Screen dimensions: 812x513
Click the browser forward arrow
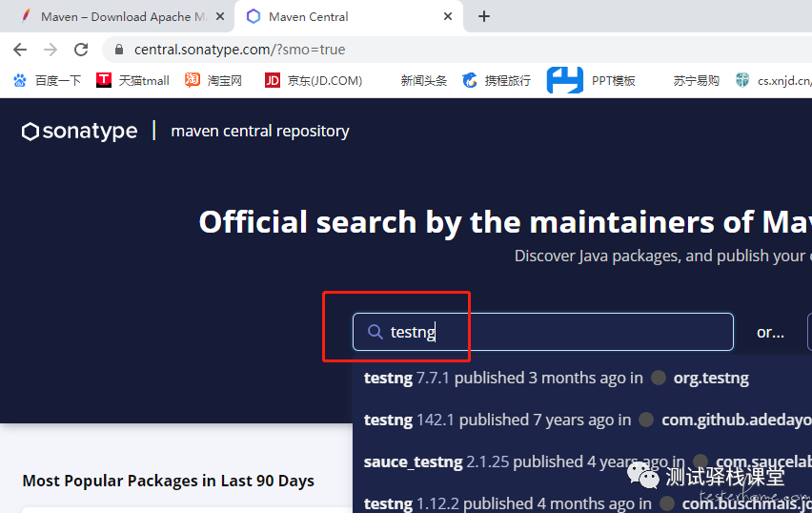tap(51, 50)
